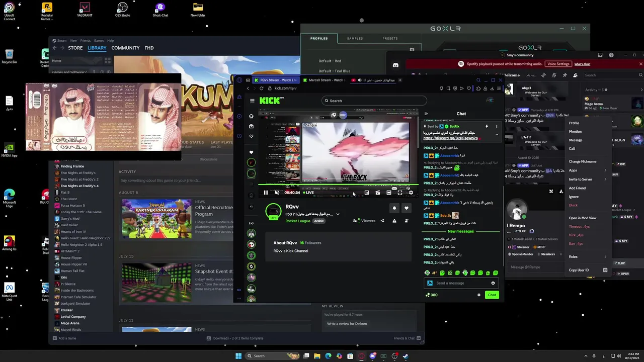Open Dinkum Partner Program news thumbnail
Image resolution: width=644 pixels, height=362 pixels.
point(156,219)
